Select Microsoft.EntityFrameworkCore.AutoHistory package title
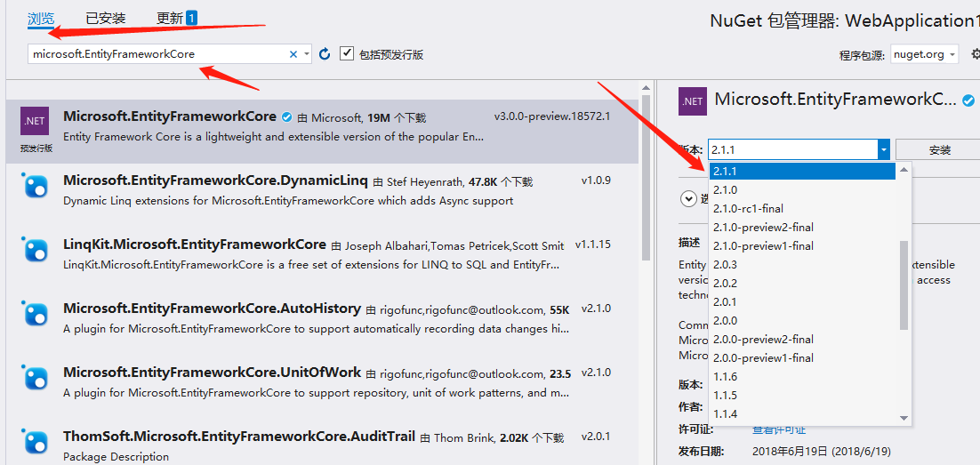The width and height of the screenshot is (980, 465). 212,309
